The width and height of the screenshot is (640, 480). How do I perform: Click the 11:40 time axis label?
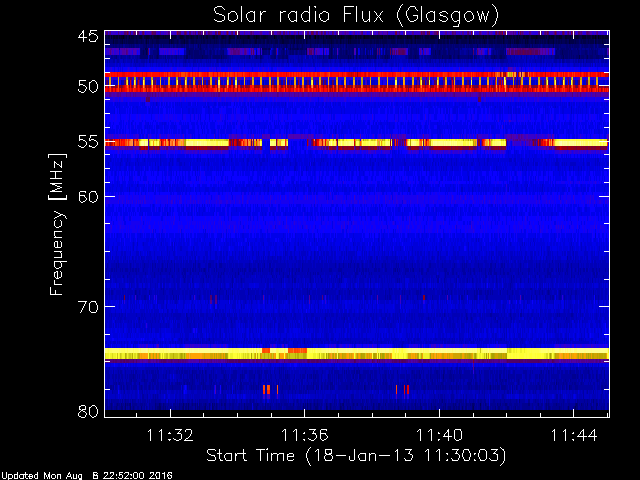pos(440,435)
